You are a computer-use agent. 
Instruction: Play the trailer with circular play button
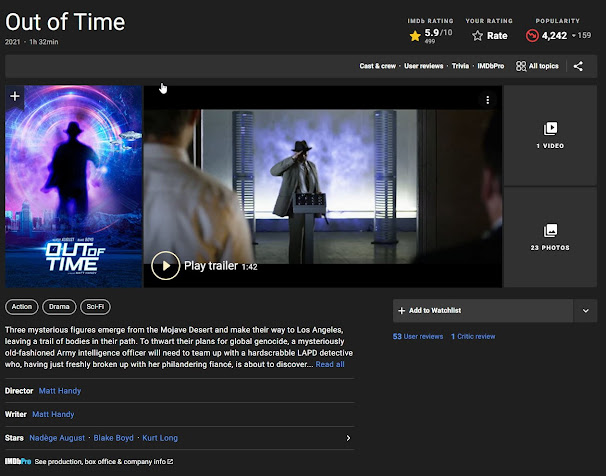click(x=165, y=265)
